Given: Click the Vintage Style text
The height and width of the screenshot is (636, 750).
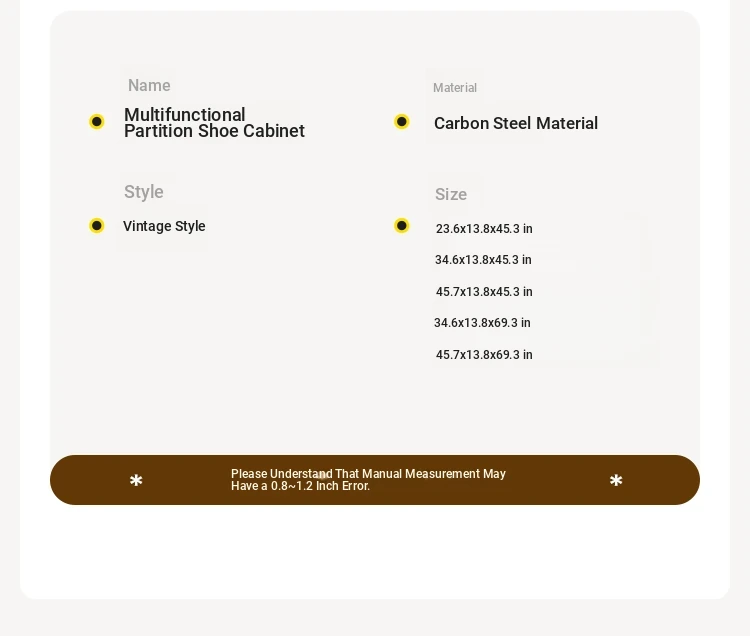Looking at the screenshot, I should (x=164, y=227).
